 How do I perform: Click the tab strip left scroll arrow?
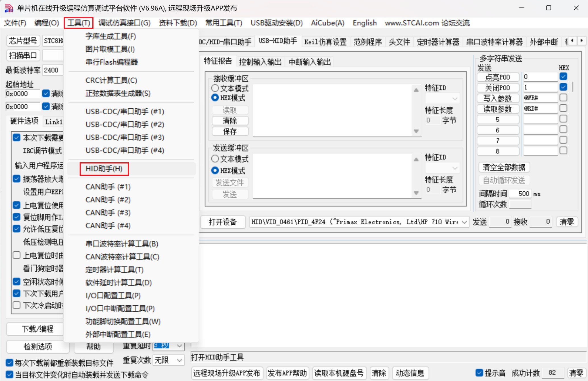tap(572, 41)
